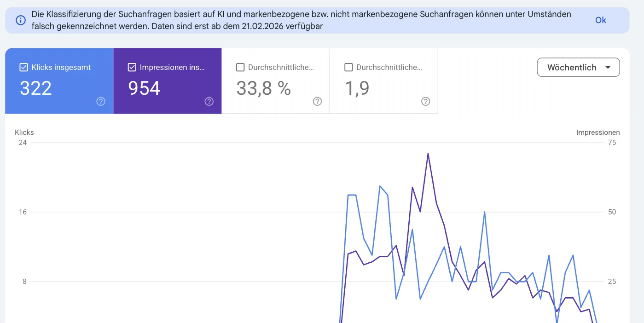Click the Klicks axis label
The height and width of the screenshot is (323, 644).
click(x=24, y=132)
